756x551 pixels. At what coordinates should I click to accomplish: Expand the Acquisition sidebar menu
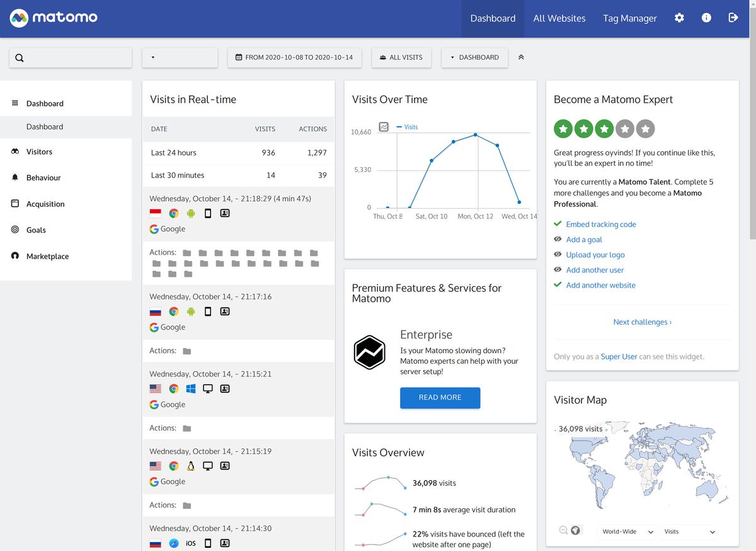(66, 204)
